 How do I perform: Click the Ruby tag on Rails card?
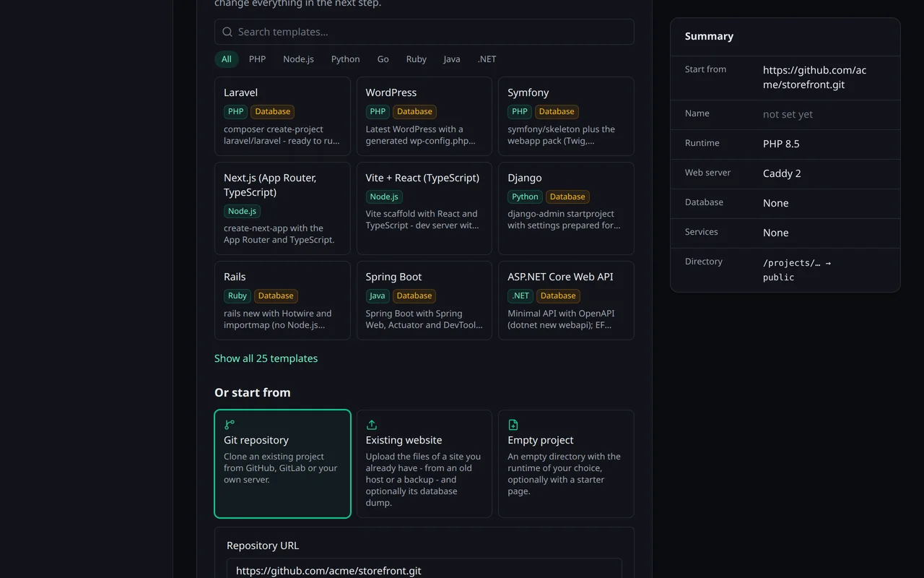pyautogui.click(x=237, y=296)
